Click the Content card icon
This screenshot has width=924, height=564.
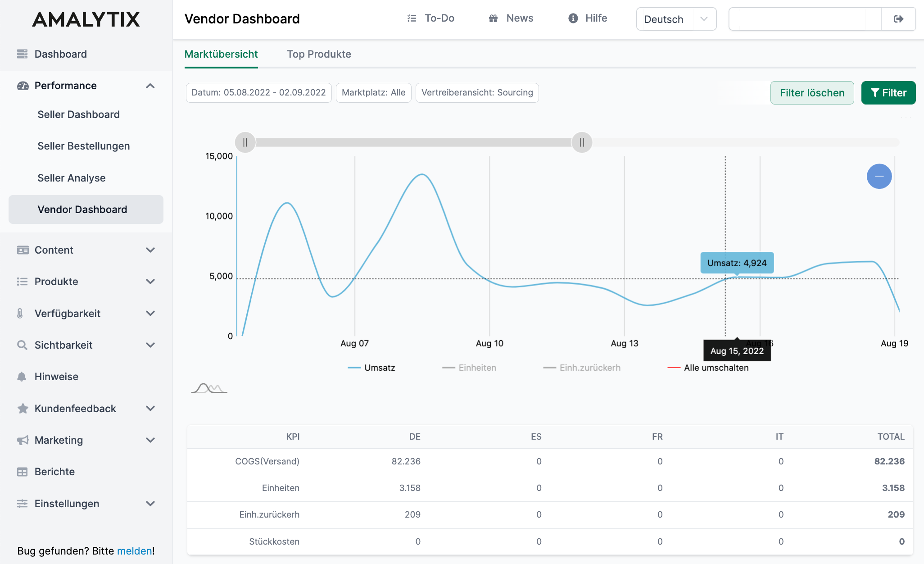(23, 250)
